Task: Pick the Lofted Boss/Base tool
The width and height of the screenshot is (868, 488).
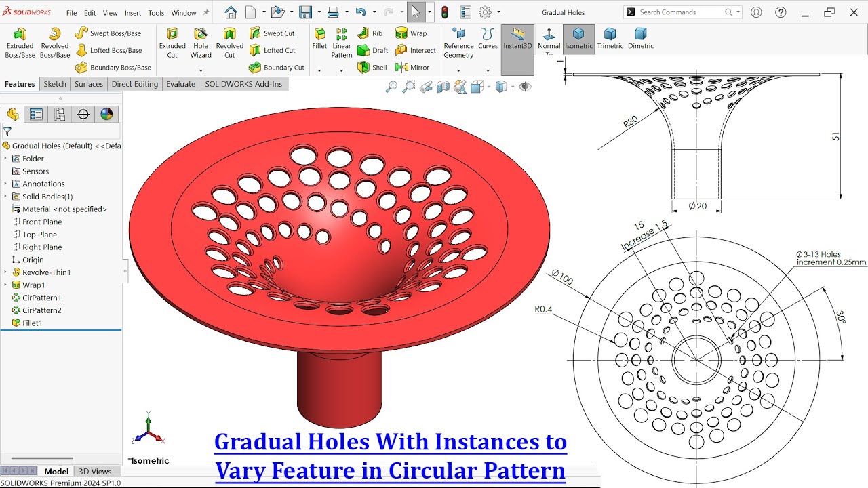Action: tap(108, 50)
